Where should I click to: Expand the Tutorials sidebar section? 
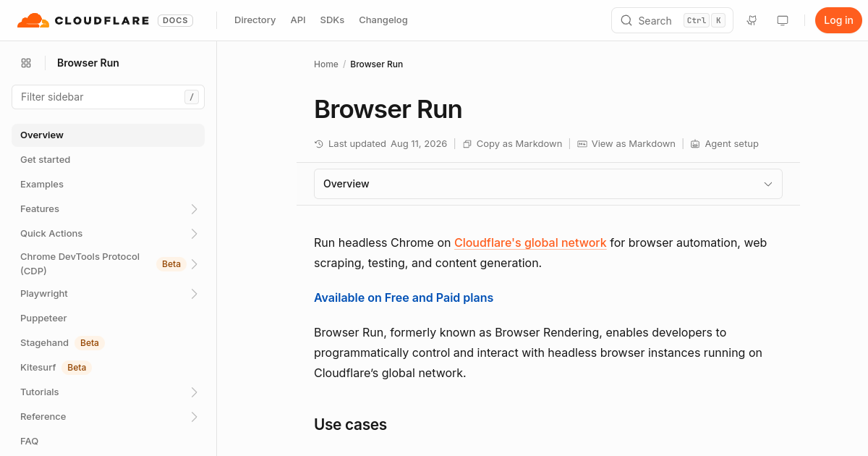click(194, 392)
